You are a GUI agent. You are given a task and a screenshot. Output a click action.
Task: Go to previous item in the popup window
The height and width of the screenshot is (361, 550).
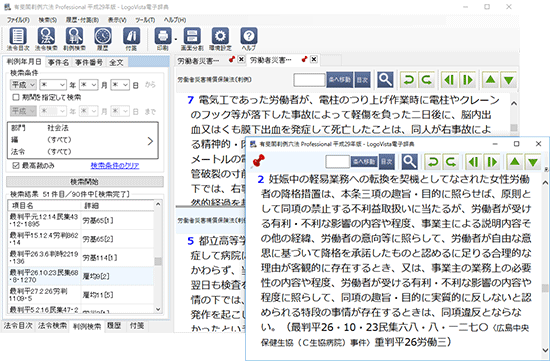click(x=474, y=162)
